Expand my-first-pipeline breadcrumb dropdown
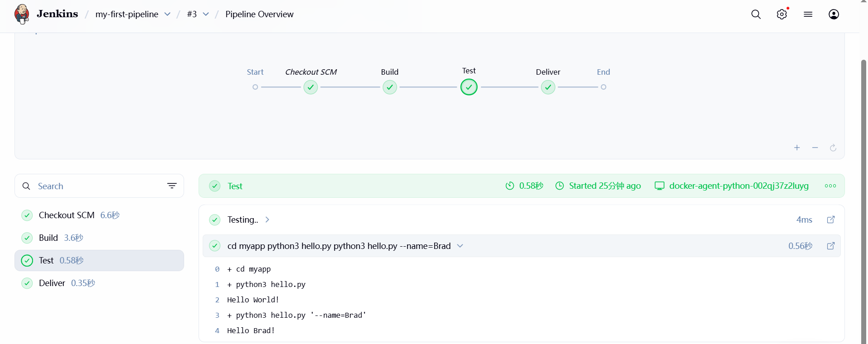Viewport: 868px width, 344px height. pos(167,14)
